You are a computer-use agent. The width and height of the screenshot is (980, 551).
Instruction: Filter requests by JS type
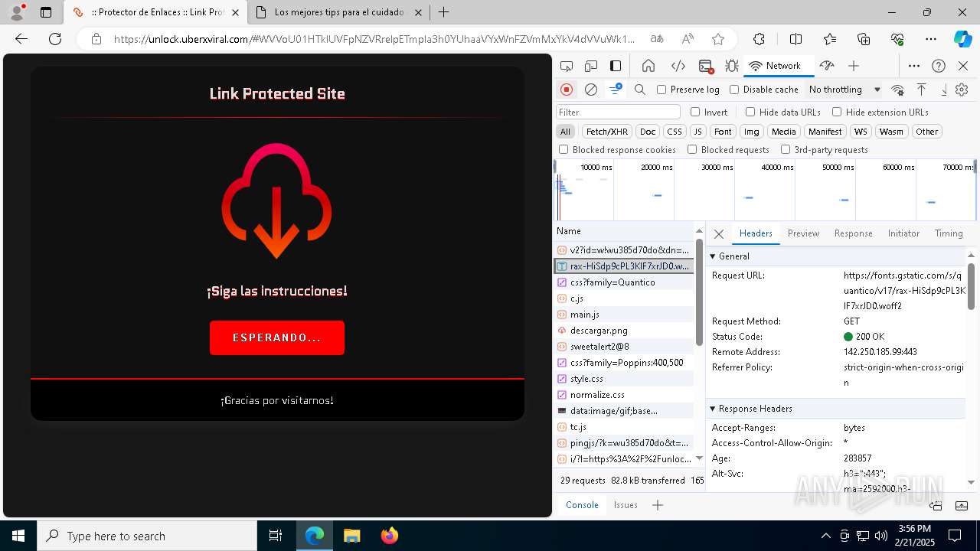point(697,132)
